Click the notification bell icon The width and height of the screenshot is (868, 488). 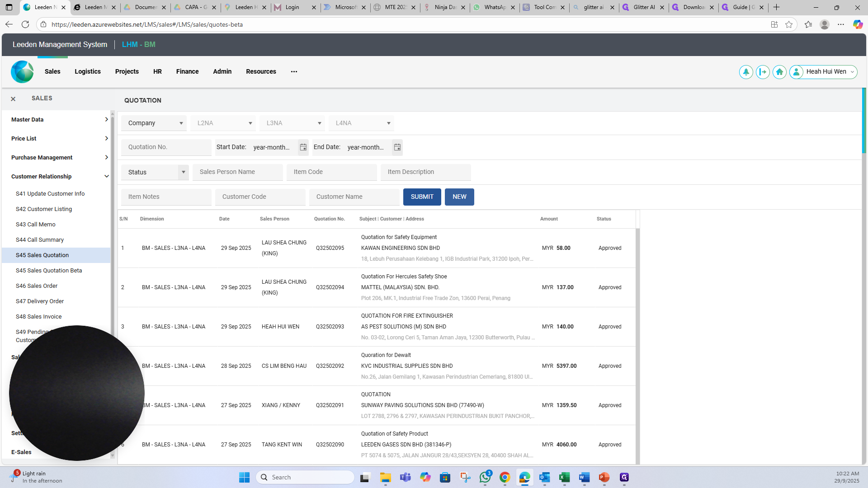pos(746,72)
